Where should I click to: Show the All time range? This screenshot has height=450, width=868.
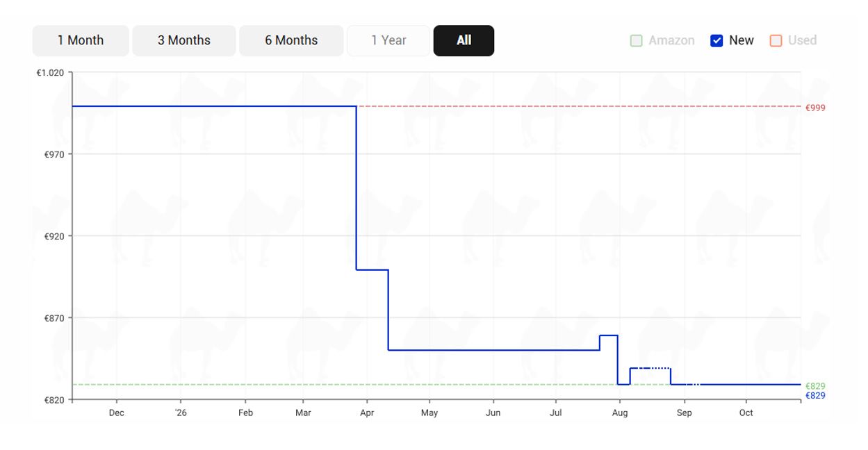[x=464, y=40]
